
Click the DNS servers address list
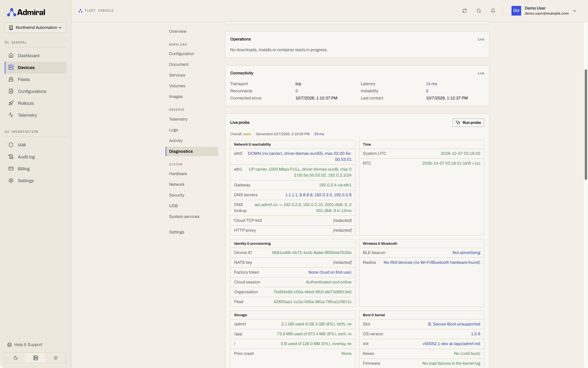(x=318, y=195)
